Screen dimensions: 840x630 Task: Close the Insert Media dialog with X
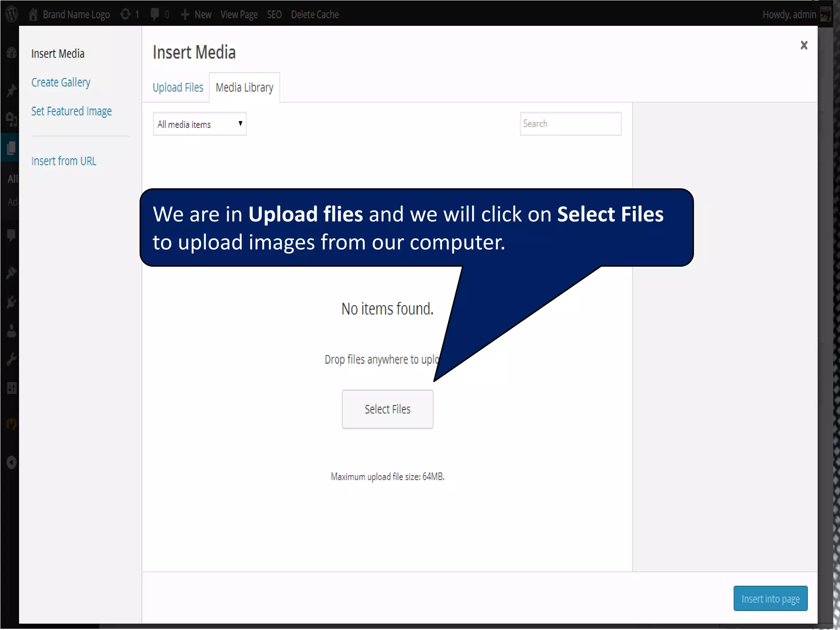coord(803,45)
